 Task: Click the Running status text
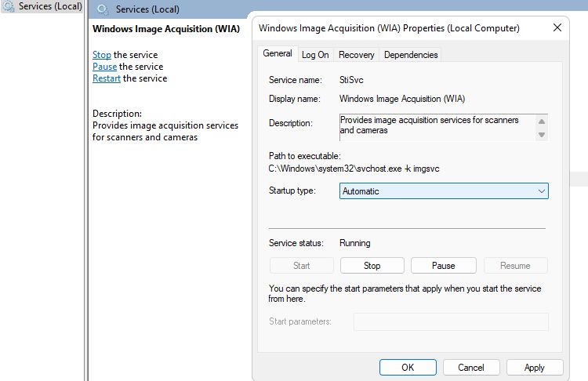click(x=354, y=243)
